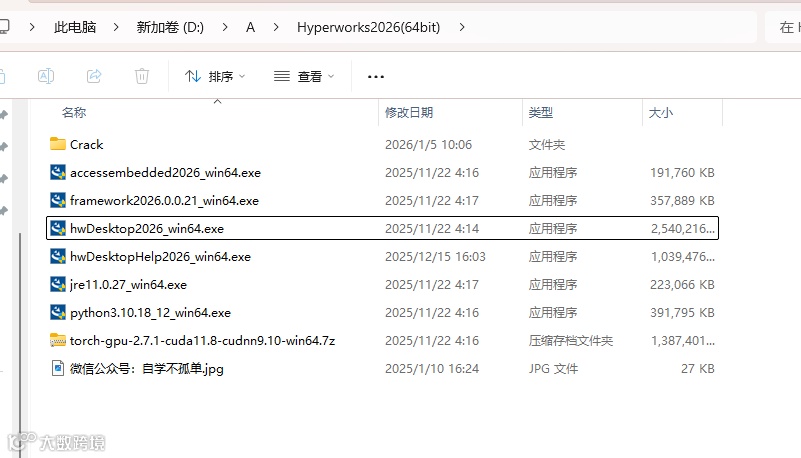
Task: Expand the chevron after folder A
Action: click(276, 27)
